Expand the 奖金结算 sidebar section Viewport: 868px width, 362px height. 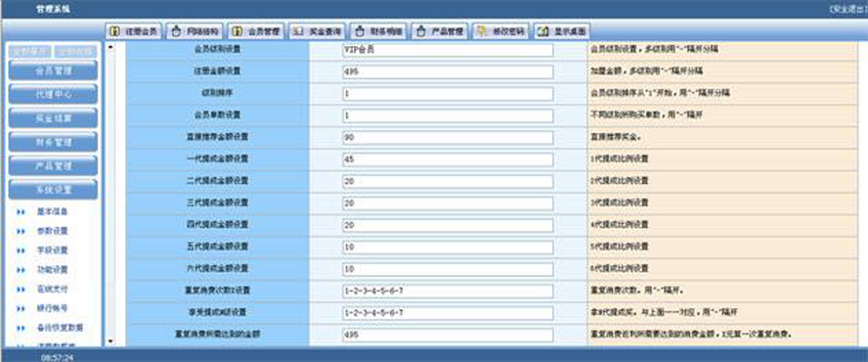pos(53,118)
